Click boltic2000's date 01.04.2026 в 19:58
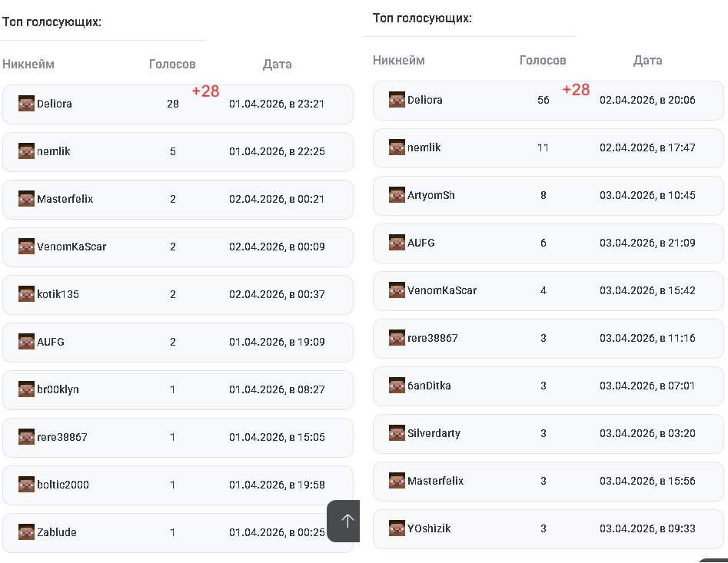 pos(277,485)
